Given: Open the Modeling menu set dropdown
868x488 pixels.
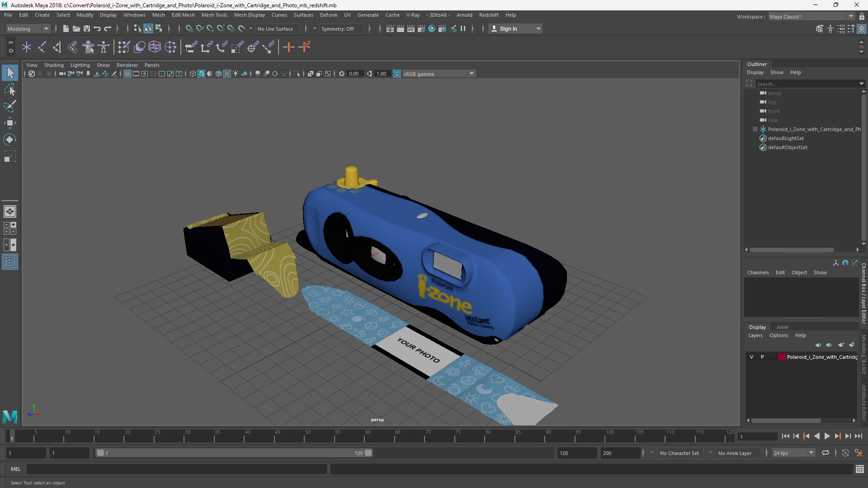Looking at the screenshot, I should point(28,28).
